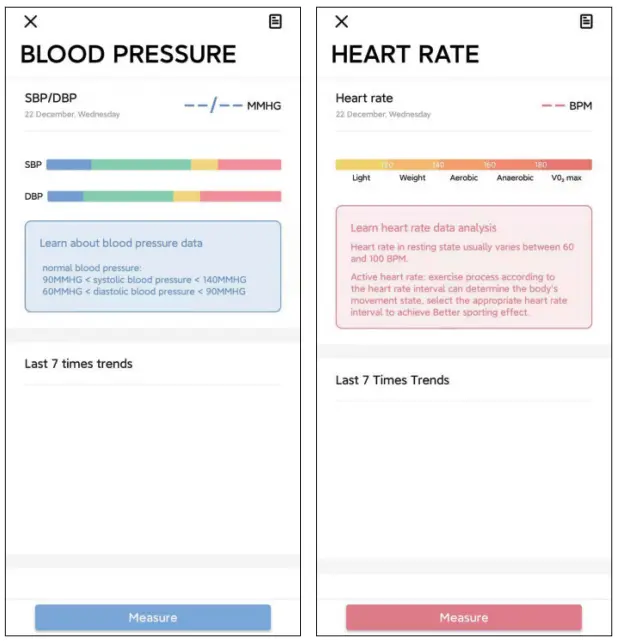Click the DBP color range bar
Image resolution: width=619 pixels, height=644 pixels.
pos(164,197)
